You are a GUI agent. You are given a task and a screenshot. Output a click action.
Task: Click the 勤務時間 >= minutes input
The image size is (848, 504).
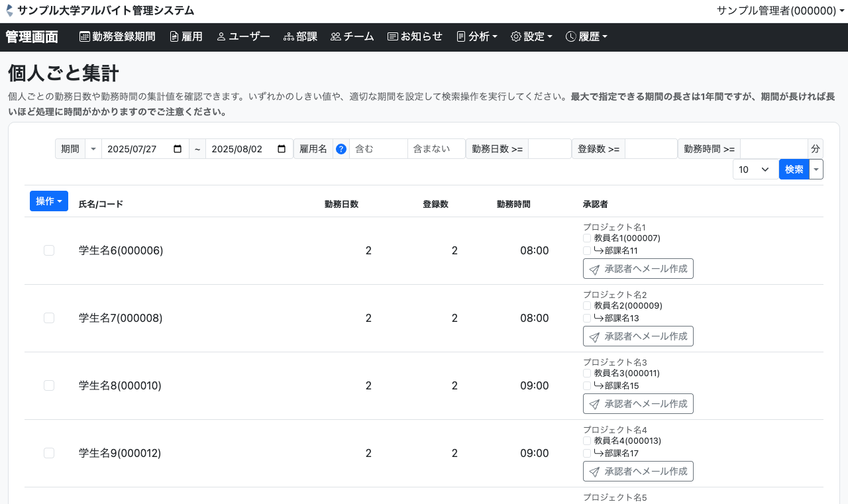pos(774,149)
